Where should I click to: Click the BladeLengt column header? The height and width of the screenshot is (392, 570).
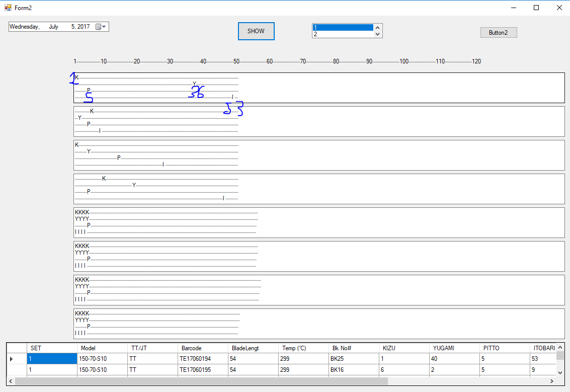coord(254,348)
